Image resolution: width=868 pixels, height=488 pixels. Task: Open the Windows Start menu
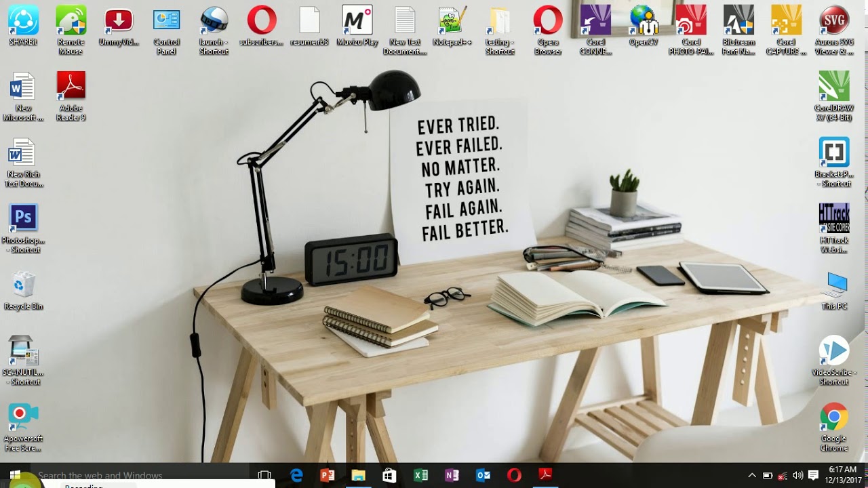pos(15,475)
